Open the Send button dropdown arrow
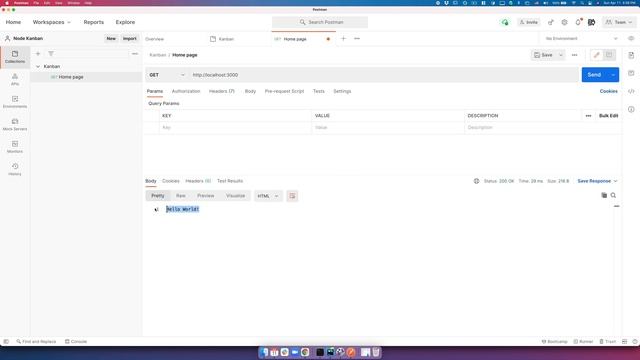 (x=613, y=75)
